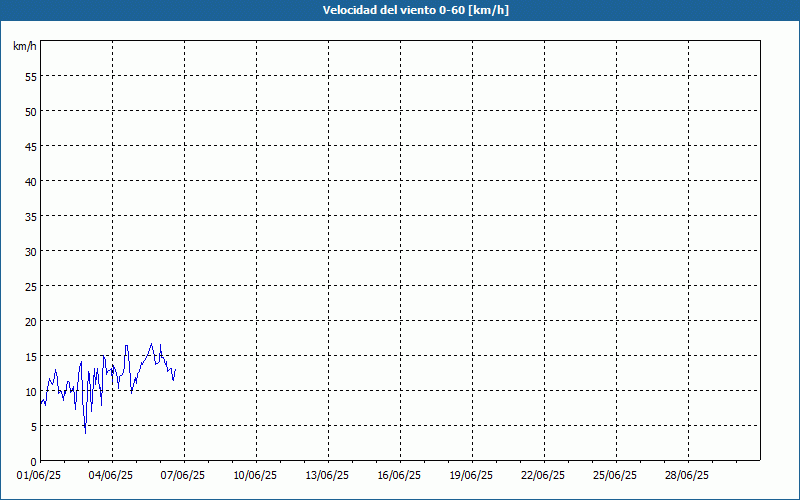Click the chart title 'Velocidad del viento 0-60 [km/h]'

(x=415, y=10)
